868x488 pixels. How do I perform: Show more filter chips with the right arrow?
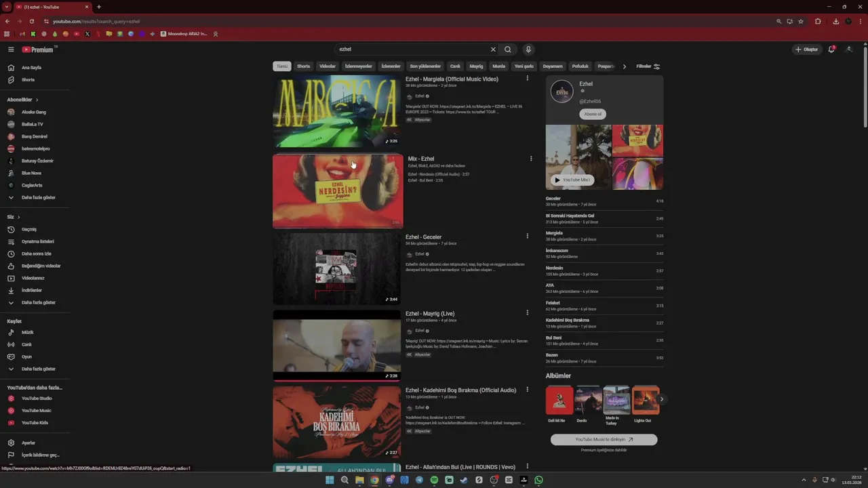click(x=625, y=66)
